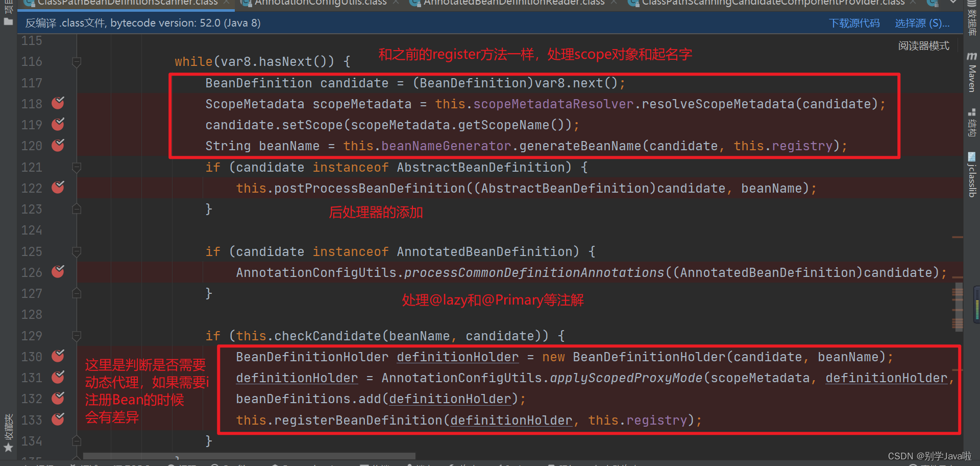Click the class file icon on AnnotationConfigUtils tab
980x466 pixels.
247,3
